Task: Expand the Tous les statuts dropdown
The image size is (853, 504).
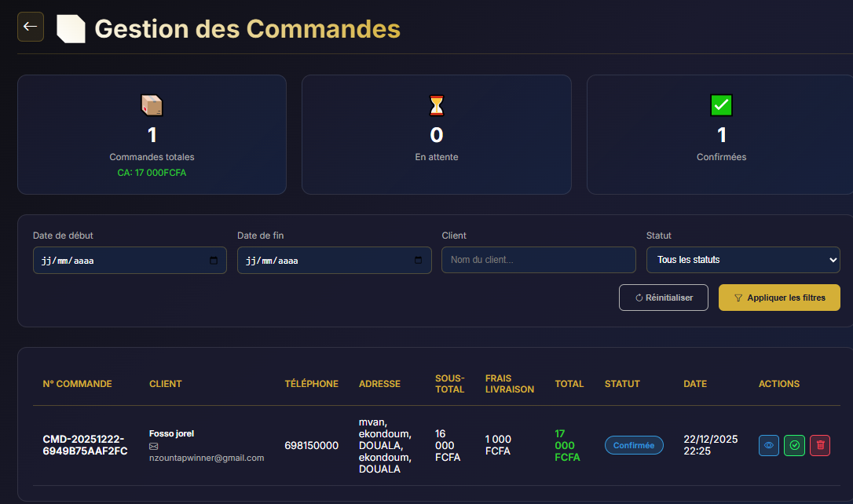Action: (743, 260)
